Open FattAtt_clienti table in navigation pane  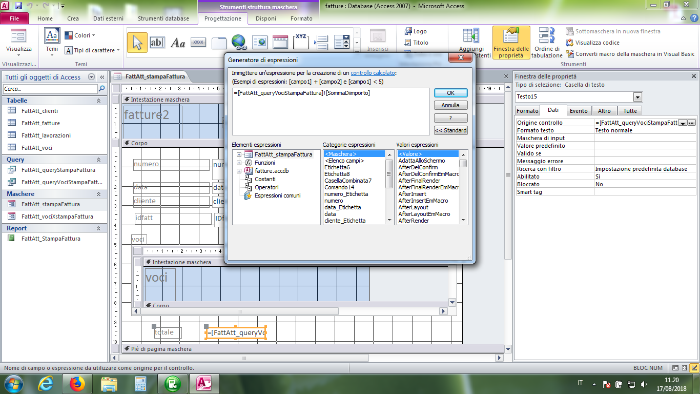[x=40, y=111]
